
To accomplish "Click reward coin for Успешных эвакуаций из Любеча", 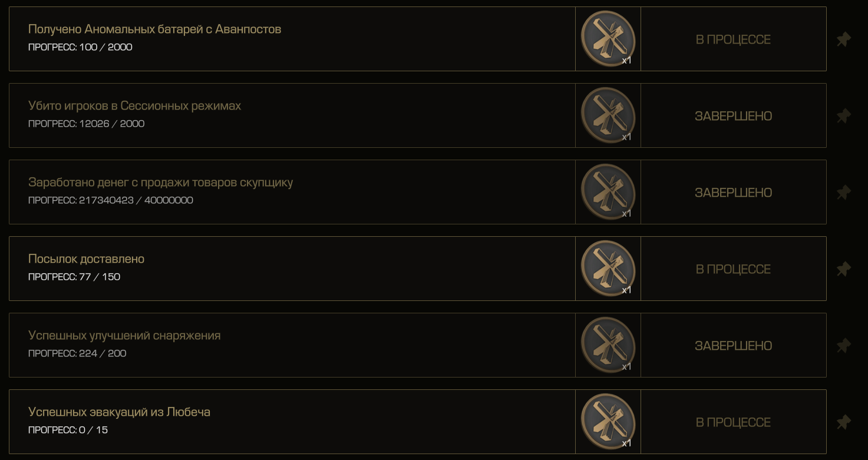I will [x=608, y=422].
